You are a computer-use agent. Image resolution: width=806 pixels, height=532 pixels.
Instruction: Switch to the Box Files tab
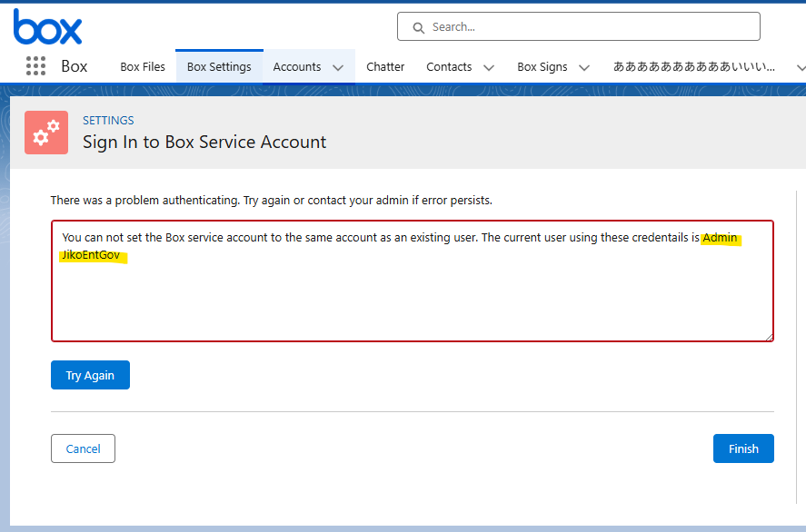click(143, 66)
